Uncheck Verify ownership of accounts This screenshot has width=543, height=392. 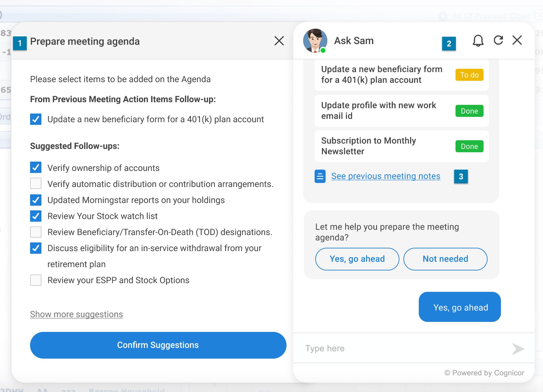[36, 168]
